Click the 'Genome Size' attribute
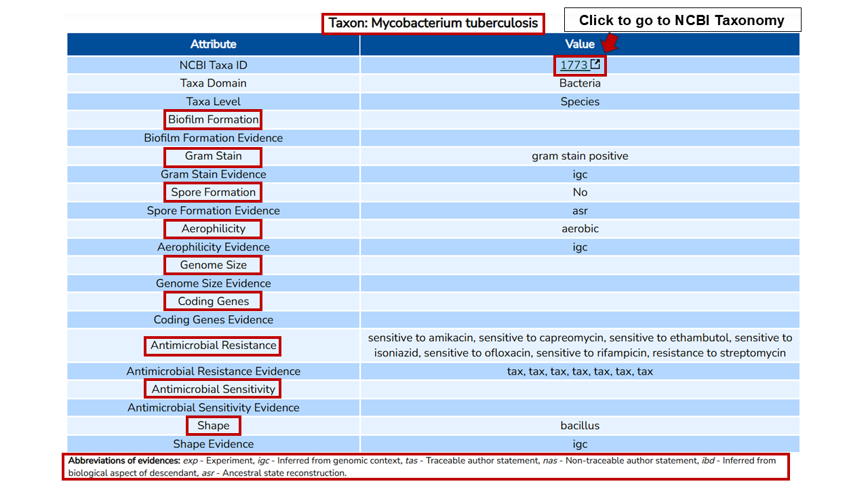 pyautogui.click(x=214, y=265)
